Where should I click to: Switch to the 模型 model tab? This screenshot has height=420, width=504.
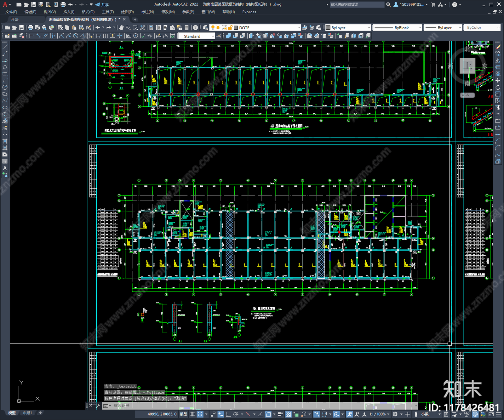click(x=12, y=413)
